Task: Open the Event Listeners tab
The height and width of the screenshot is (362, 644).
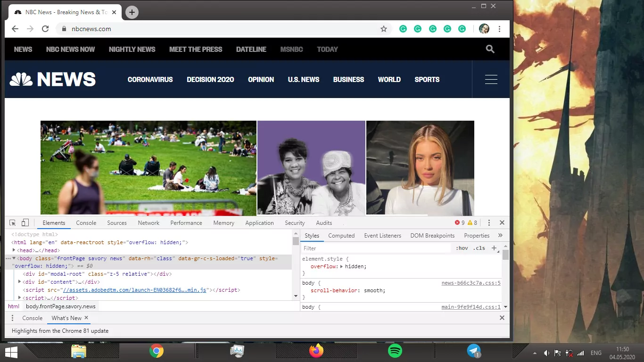Action: [382, 236]
